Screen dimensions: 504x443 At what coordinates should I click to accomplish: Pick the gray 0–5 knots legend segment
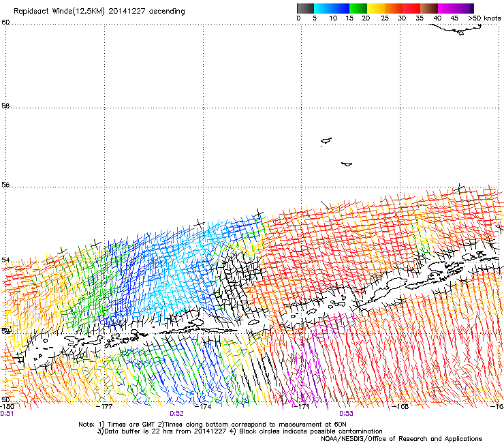point(305,8)
